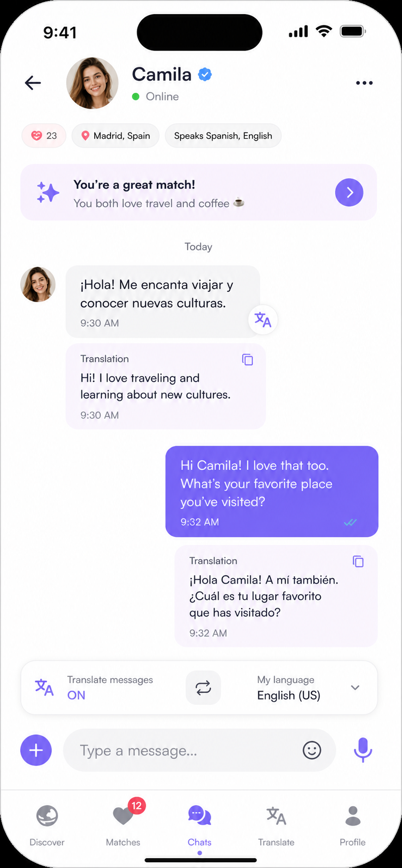Select English (US) language selector
This screenshot has width=402, height=868.
288,695
